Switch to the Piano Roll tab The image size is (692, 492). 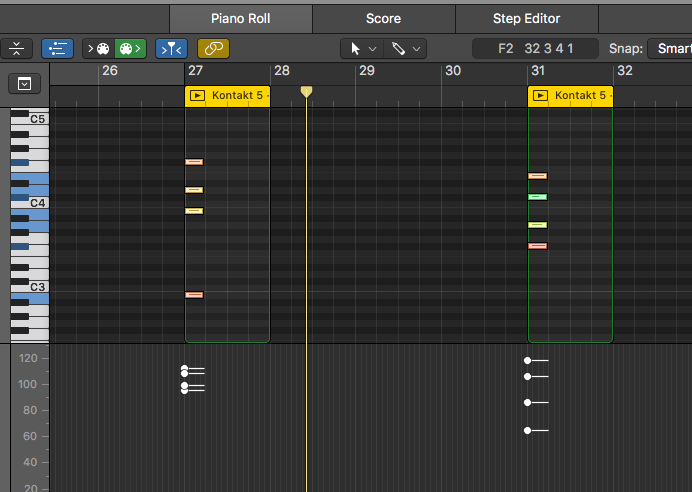click(x=241, y=19)
